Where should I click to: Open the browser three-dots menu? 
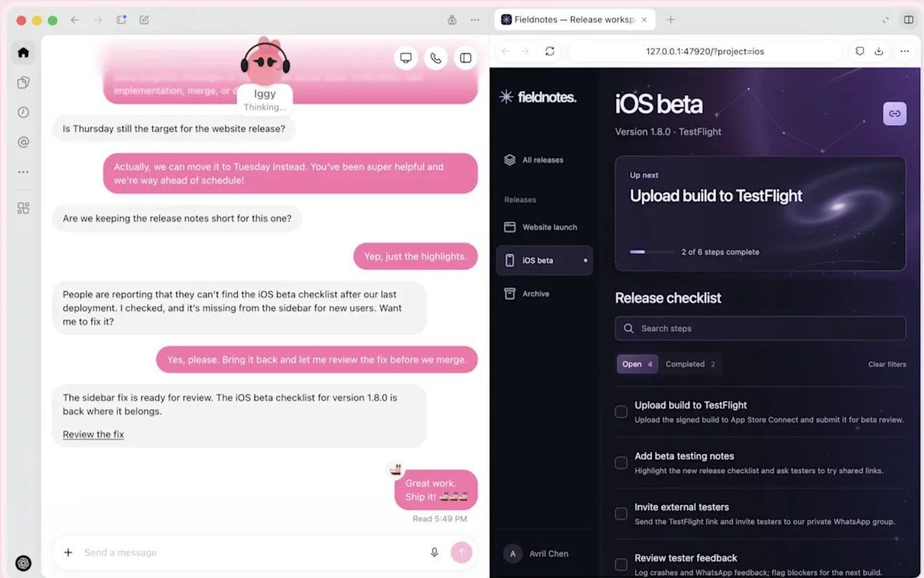(x=905, y=51)
